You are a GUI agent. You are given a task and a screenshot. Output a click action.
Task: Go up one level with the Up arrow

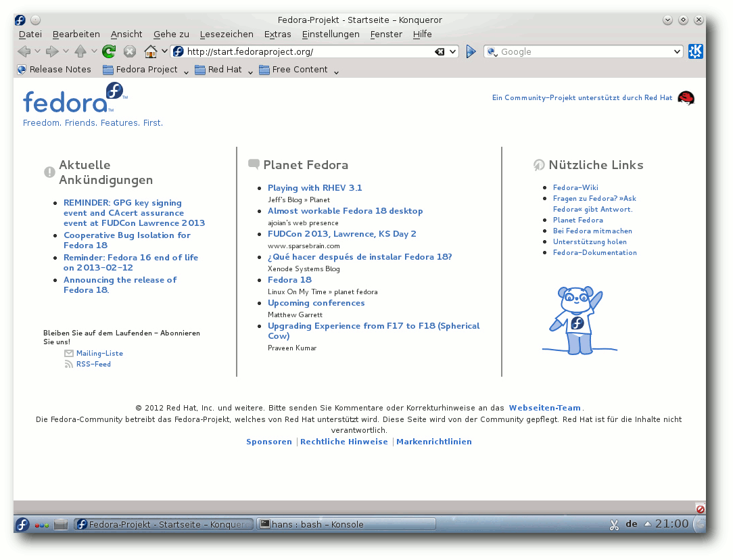point(80,51)
